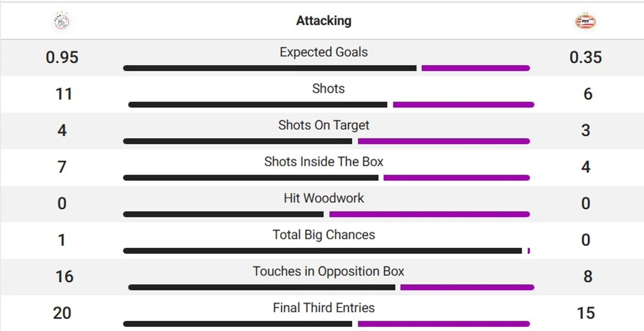The height and width of the screenshot is (331, 644).
Task: Click the Total Big Chances label
Action: (x=324, y=235)
